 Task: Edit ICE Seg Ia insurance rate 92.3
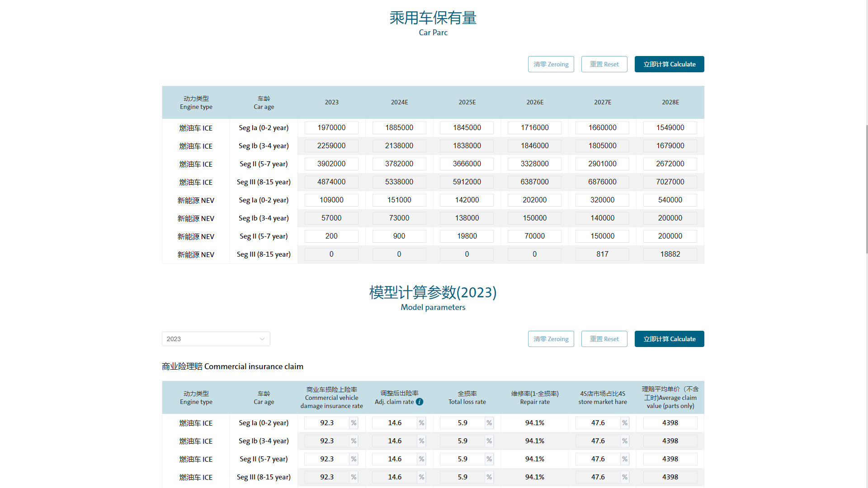[327, 423]
